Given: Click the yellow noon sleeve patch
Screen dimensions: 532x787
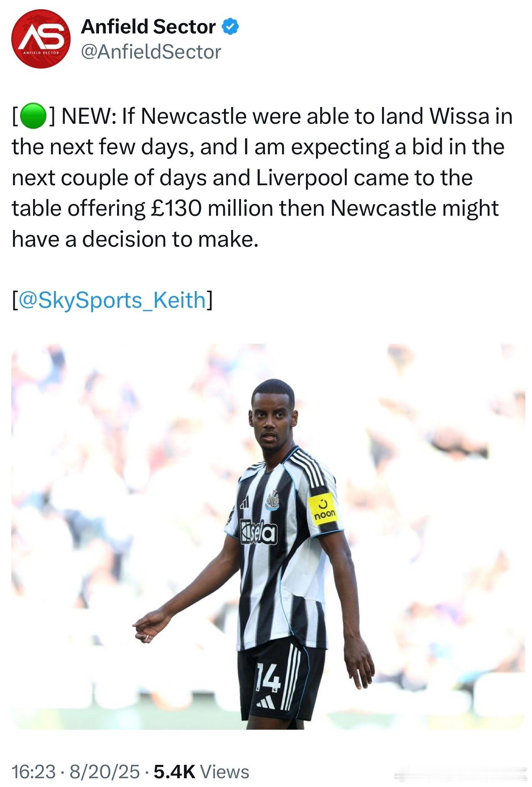Looking at the screenshot, I should (323, 510).
